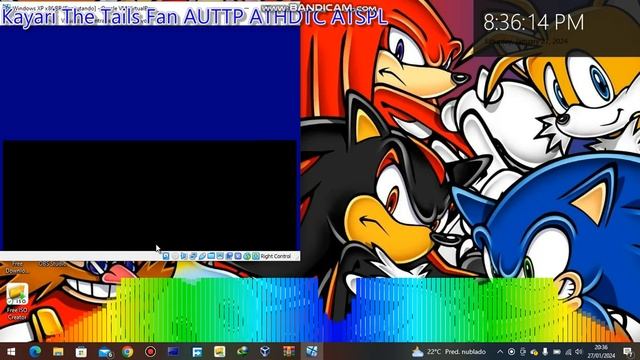Image resolution: width=640 pixels, height=360 pixels.
Task: Click the CPU virtualization indicator in VirtualBox status bar
Action: (238, 256)
